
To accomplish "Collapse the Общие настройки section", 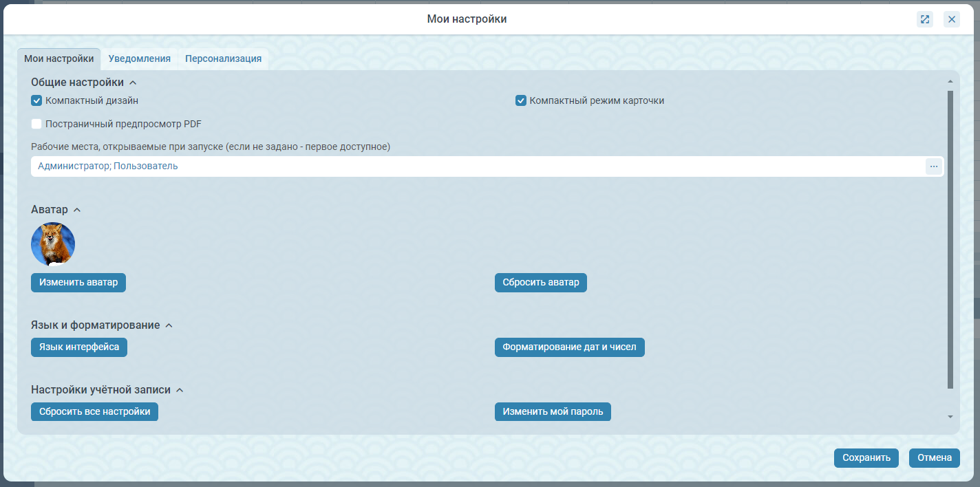I will (133, 83).
